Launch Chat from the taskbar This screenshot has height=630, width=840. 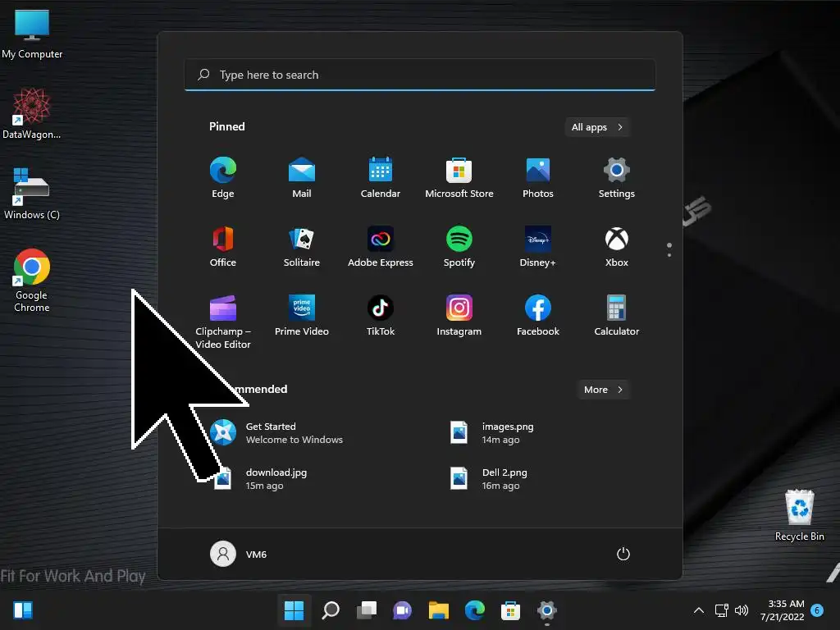[402, 610]
